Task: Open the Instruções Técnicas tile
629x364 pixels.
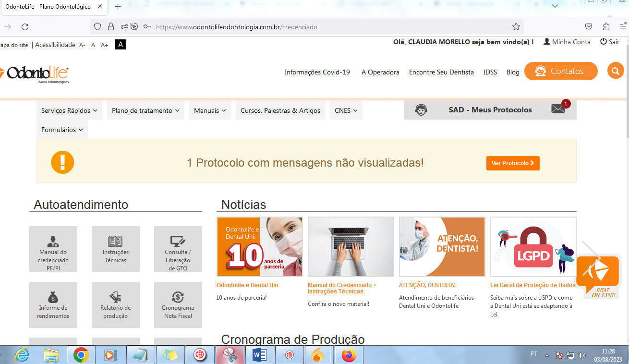Action: coord(116,249)
